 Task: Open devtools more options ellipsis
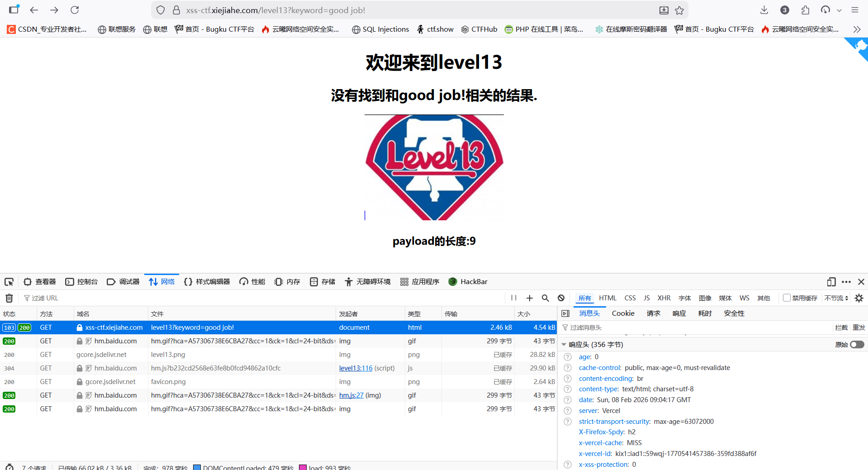tap(846, 282)
